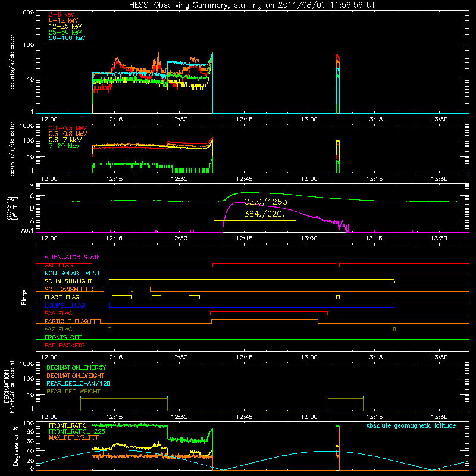Click the 364./220. flare position annotation
Viewport: 476px width, 476px height.
[264, 214]
